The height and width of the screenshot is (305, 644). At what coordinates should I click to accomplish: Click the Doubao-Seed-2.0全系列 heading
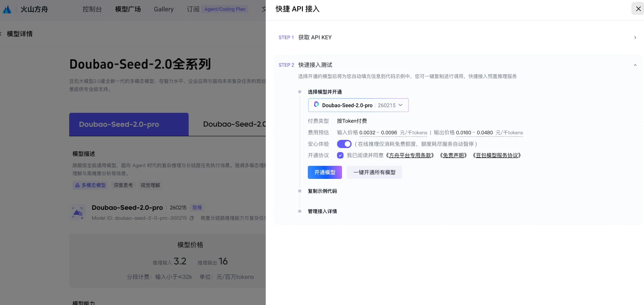click(140, 64)
